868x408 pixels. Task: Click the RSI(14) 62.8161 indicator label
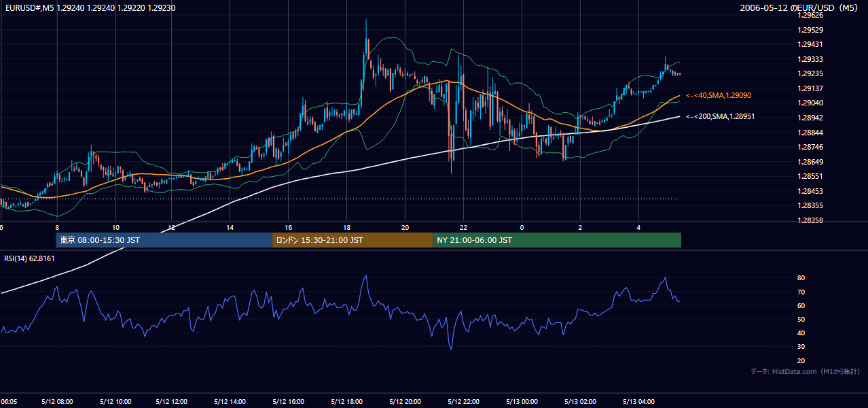pos(29,258)
